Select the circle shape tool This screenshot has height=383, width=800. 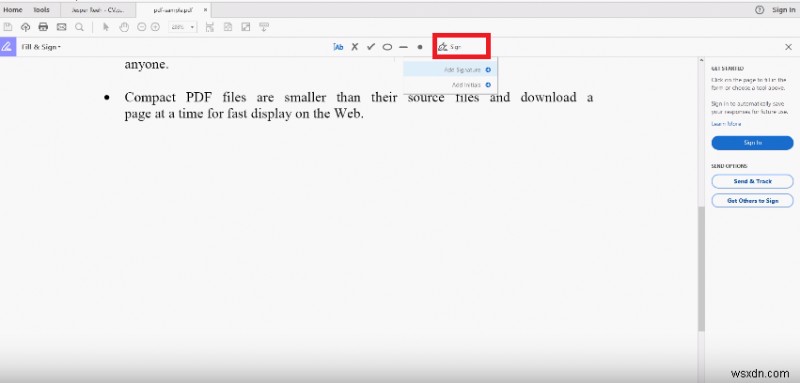(387, 47)
